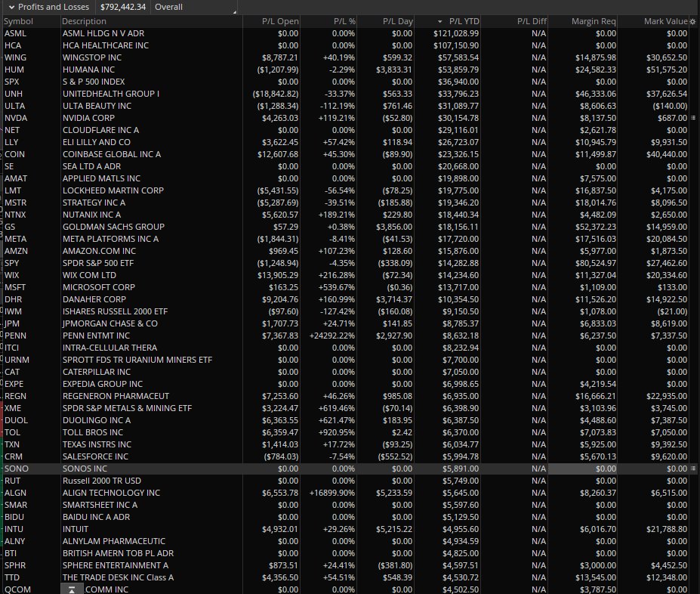Viewport: 700px width, 594px height.
Task: Click JPMORGAN CHASE & CO description
Action: (x=109, y=323)
